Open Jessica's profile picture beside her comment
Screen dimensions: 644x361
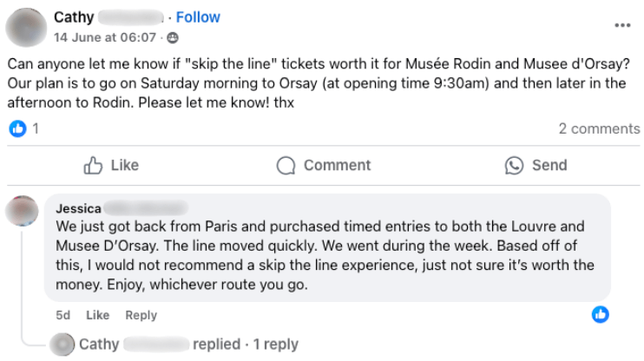22,211
